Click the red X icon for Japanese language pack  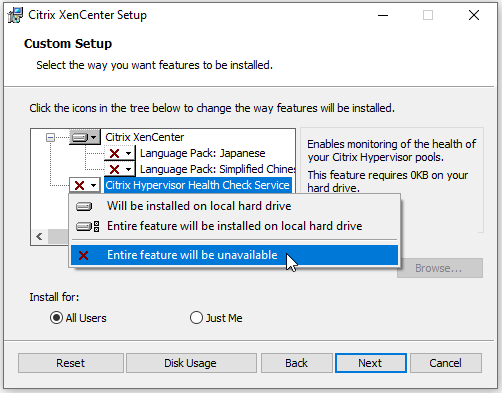coord(114,153)
